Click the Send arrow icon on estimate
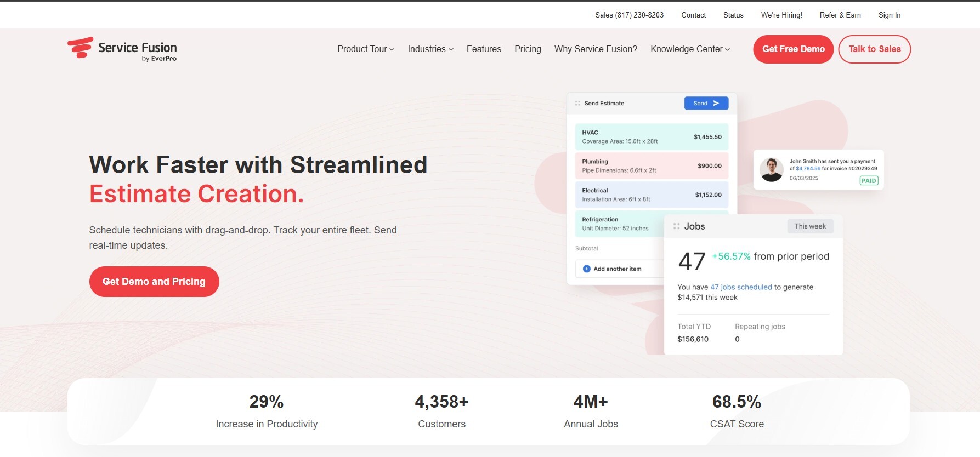The image size is (980, 457). click(716, 103)
